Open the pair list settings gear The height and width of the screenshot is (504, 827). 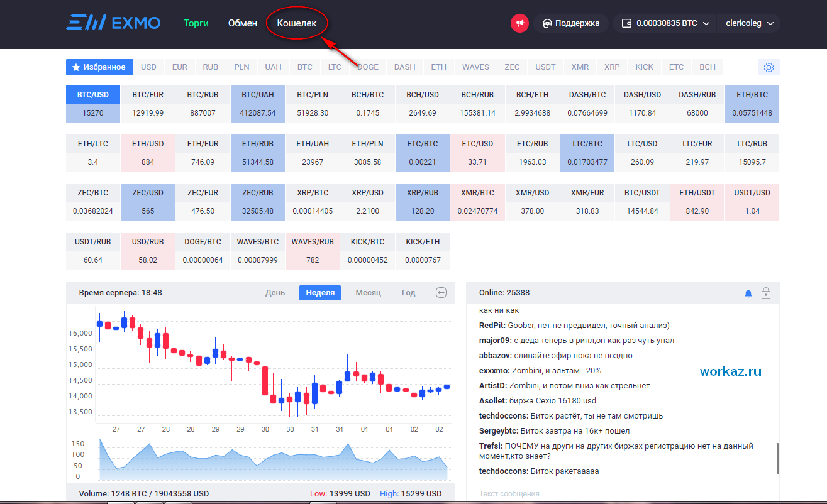pyautogui.click(x=769, y=67)
